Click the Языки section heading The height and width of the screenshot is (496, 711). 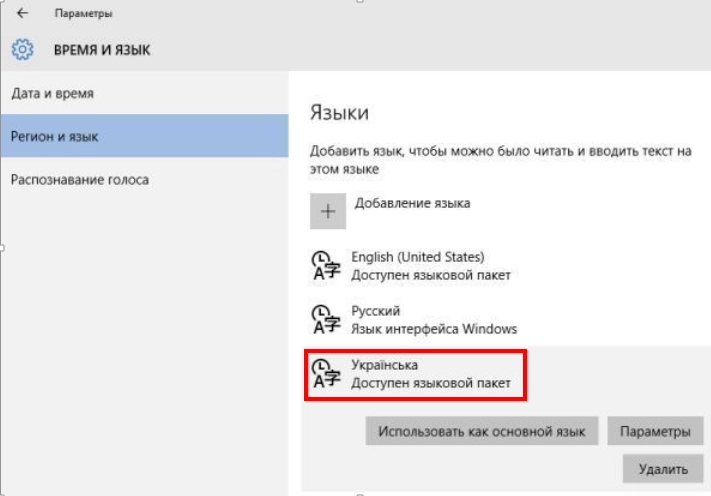[x=339, y=112]
